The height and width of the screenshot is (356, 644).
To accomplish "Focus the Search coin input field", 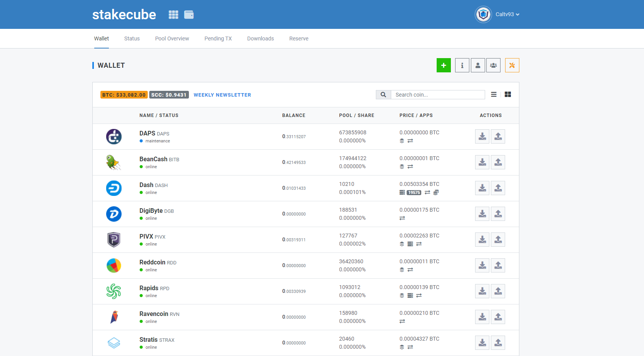I will pos(438,95).
